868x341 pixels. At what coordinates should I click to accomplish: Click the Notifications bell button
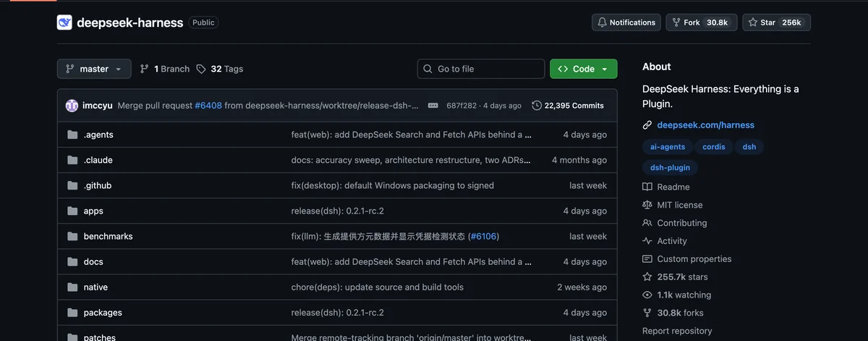tap(626, 22)
